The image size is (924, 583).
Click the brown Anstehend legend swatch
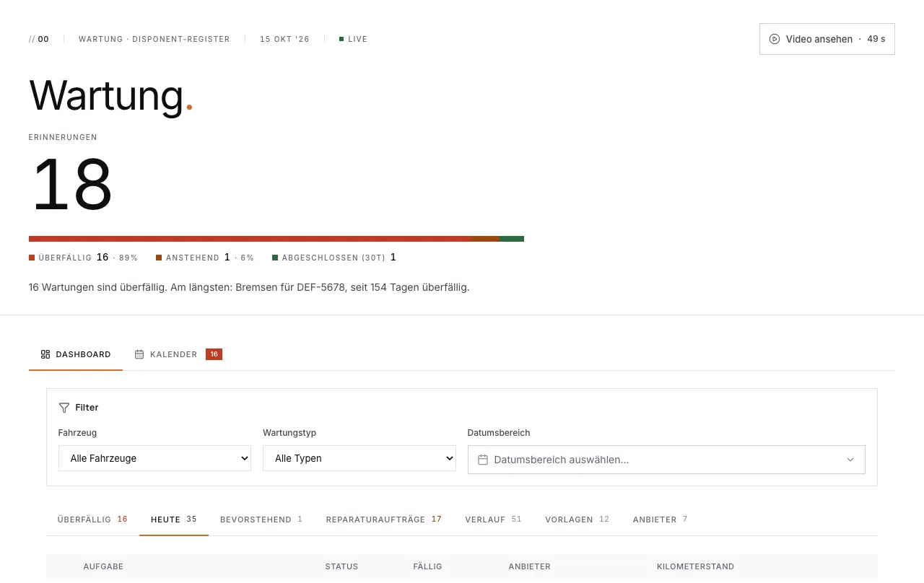tap(159, 258)
